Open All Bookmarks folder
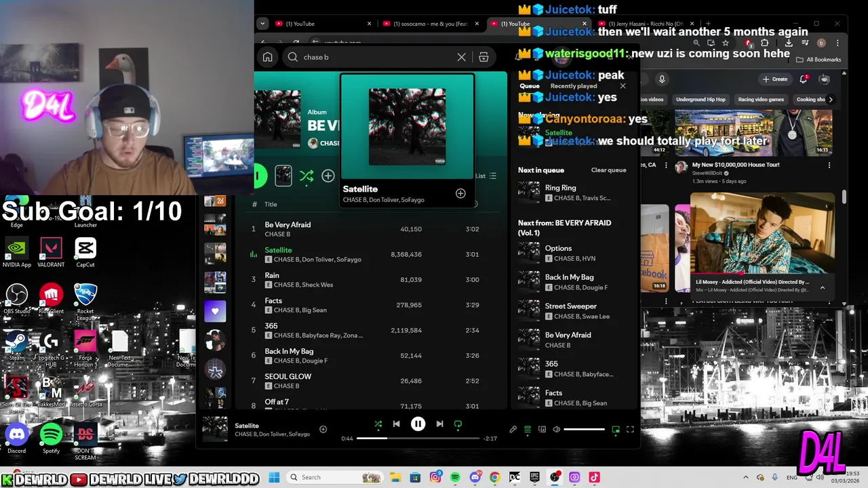 [818, 60]
